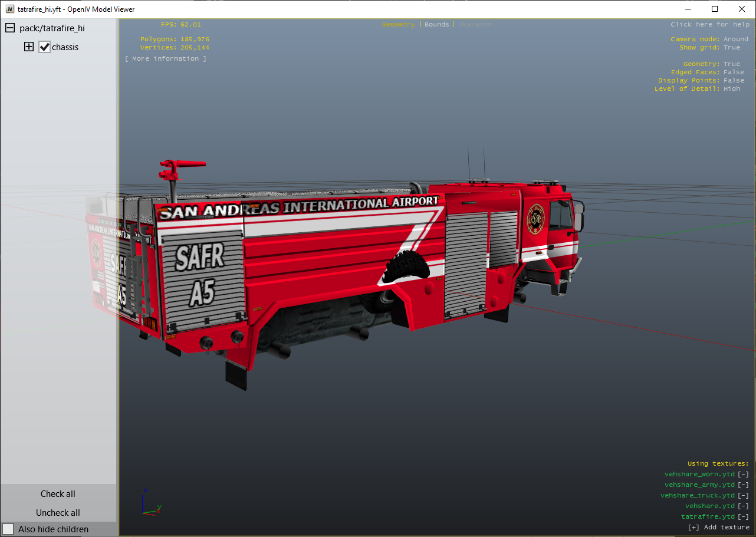
Task: Uncheck the chassis visibility checkbox
Action: tap(45, 47)
